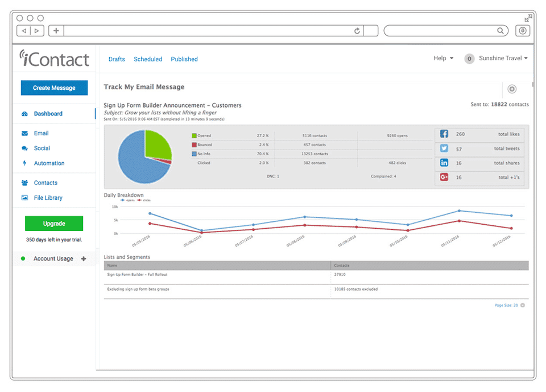The width and height of the screenshot is (546, 392).
Task: Open the settings gear icon
Action: (x=512, y=89)
